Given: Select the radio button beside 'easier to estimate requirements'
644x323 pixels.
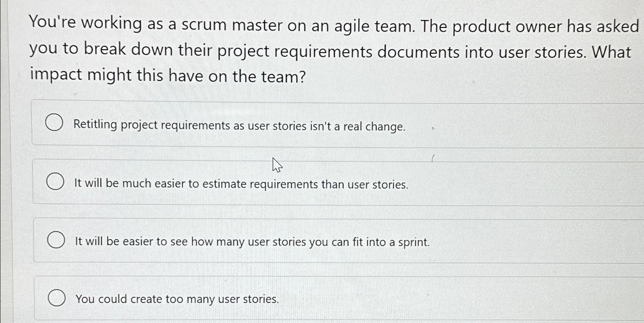Looking at the screenshot, I should (x=55, y=181).
